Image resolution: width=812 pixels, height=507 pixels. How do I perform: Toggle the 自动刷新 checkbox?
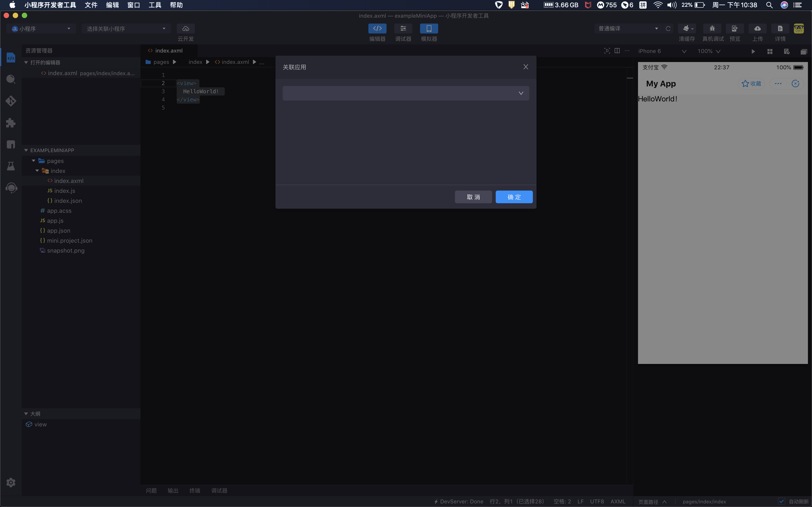tap(781, 501)
